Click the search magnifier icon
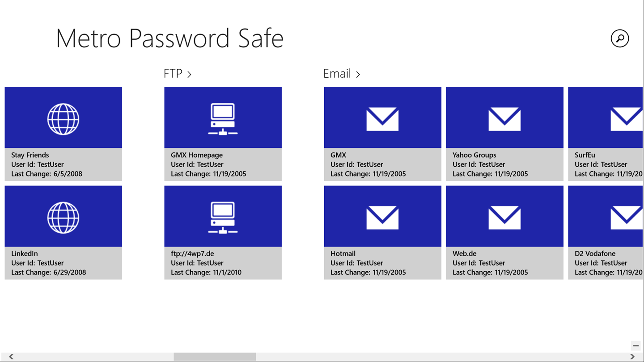This screenshot has width=644, height=362. click(x=619, y=38)
